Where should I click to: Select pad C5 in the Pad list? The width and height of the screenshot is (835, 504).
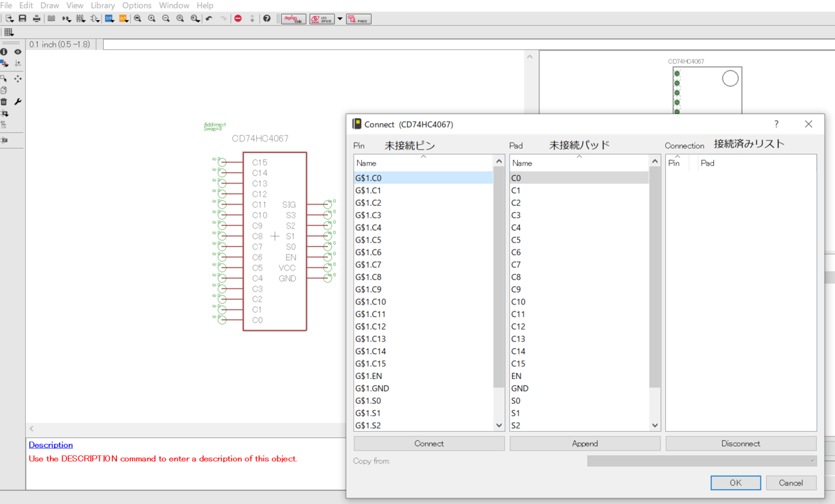click(579, 240)
